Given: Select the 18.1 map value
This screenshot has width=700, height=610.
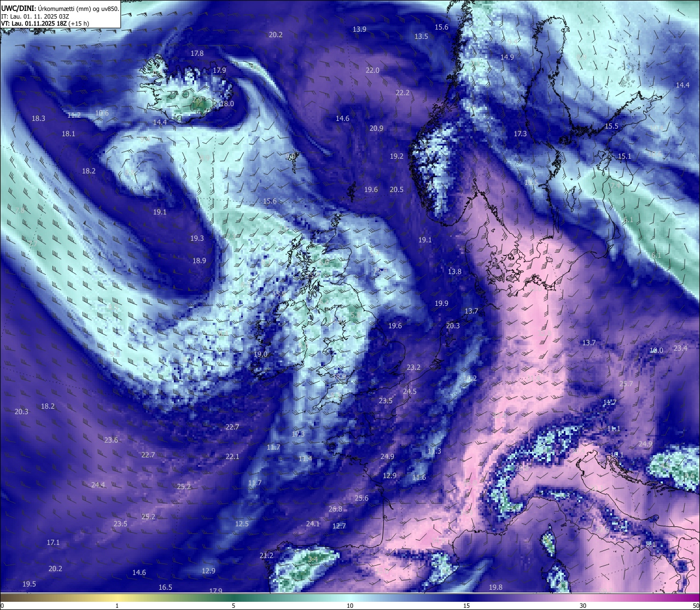Looking at the screenshot, I should (x=68, y=134).
